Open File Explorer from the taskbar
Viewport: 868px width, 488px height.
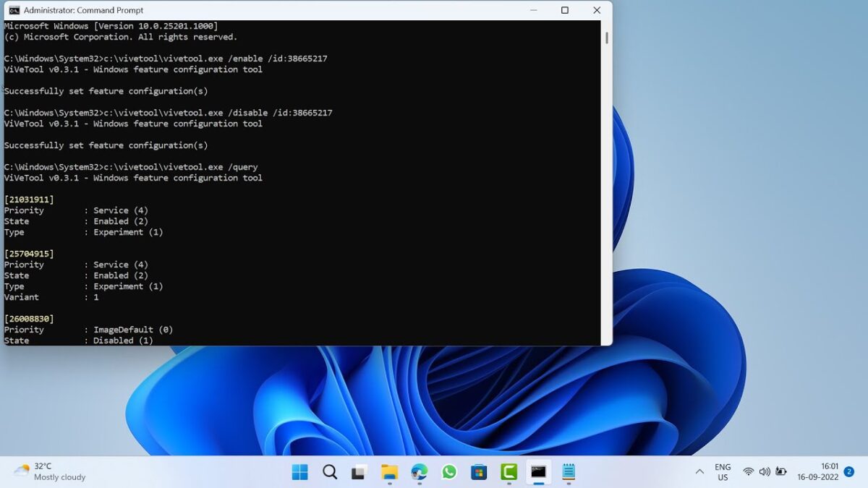tap(389, 472)
